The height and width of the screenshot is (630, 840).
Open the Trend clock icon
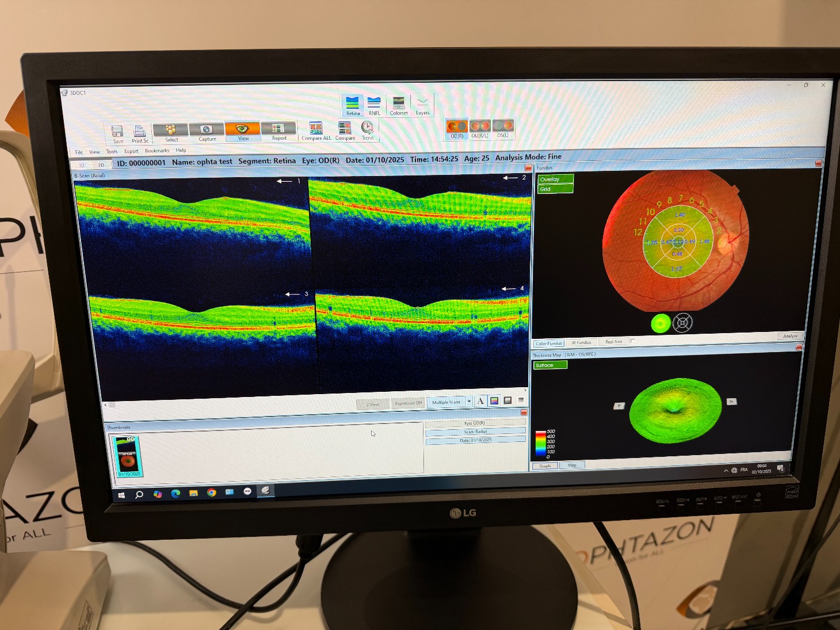pos(367,127)
